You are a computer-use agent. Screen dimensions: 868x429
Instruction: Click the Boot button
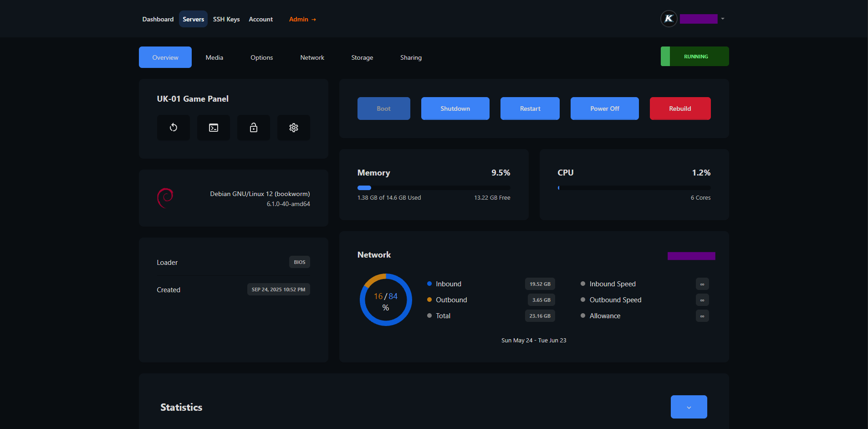pos(384,109)
